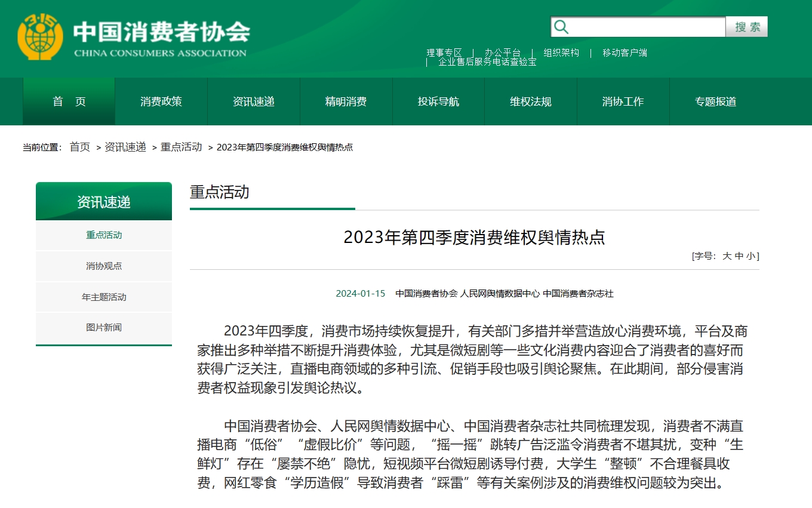Open the 理事专区 header link
The width and height of the screenshot is (812, 508).
click(x=444, y=53)
